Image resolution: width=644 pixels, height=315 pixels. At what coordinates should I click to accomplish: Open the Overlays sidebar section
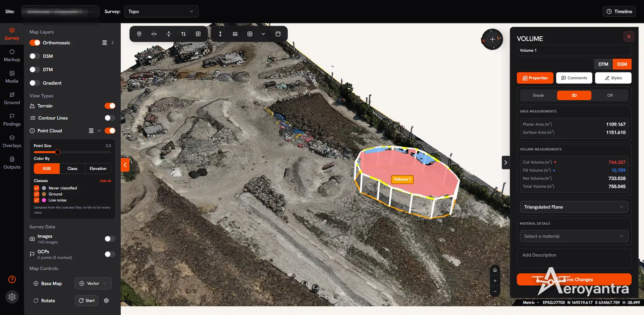coord(12,141)
